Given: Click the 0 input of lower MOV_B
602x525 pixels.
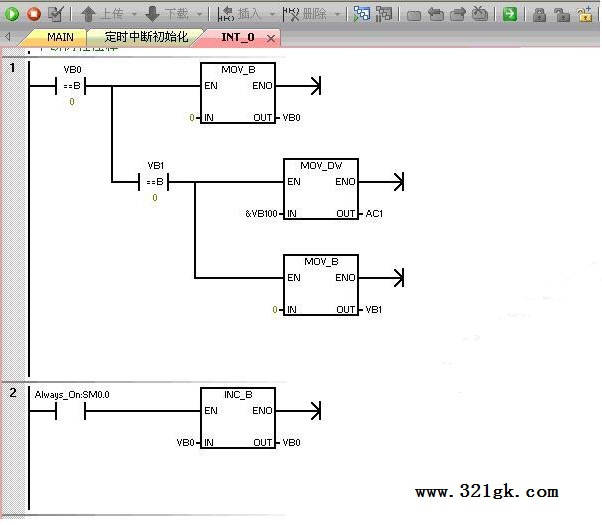Looking at the screenshot, I should (x=275, y=310).
